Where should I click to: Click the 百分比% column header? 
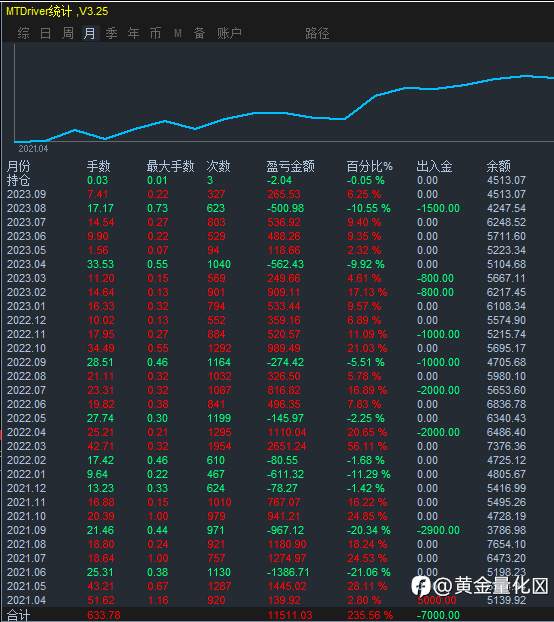tap(370, 166)
